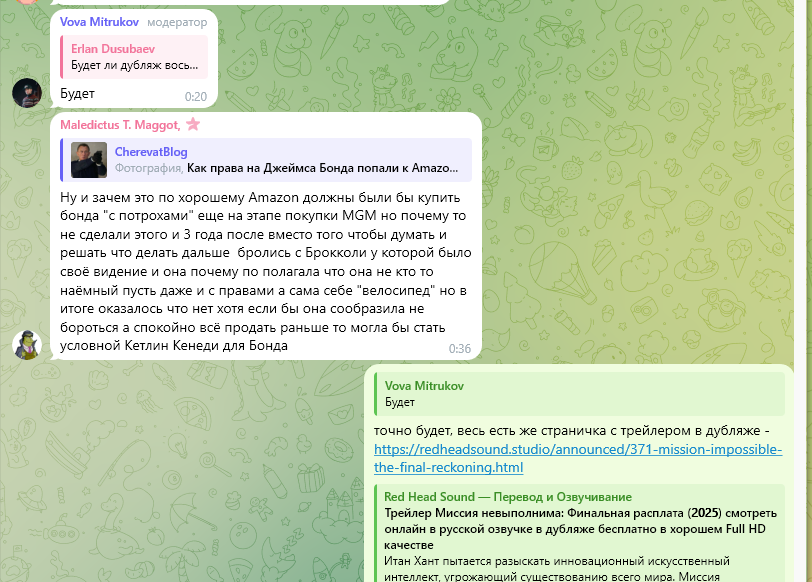This screenshot has height=582, width=812.
Task: Click the 'модератор' admin label
Action: coord(177,22)
